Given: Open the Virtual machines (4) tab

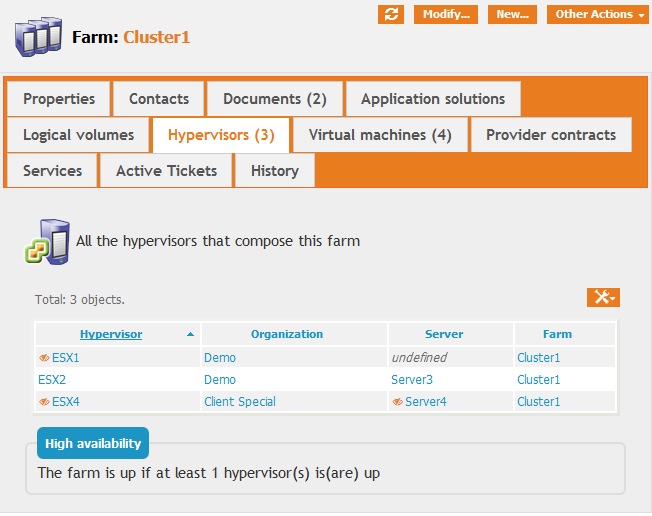Looking at the screenshot, I should [x=380, y=135].
